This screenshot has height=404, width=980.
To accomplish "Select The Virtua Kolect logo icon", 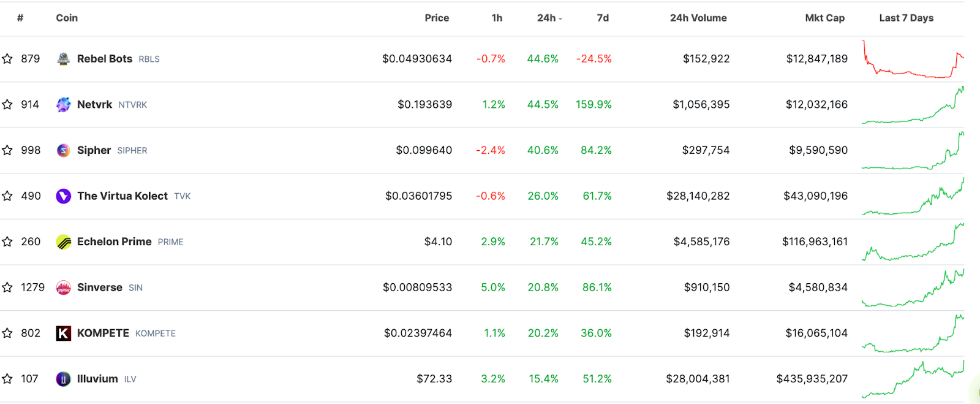I will tap(64, 196).
